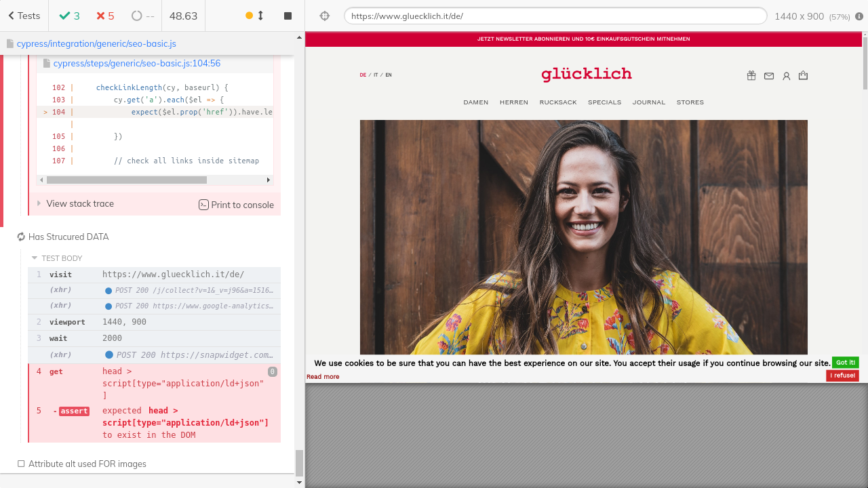This screenshot has height=488, width=868.
Task: Click the viewport info icon
Action: 859,16
